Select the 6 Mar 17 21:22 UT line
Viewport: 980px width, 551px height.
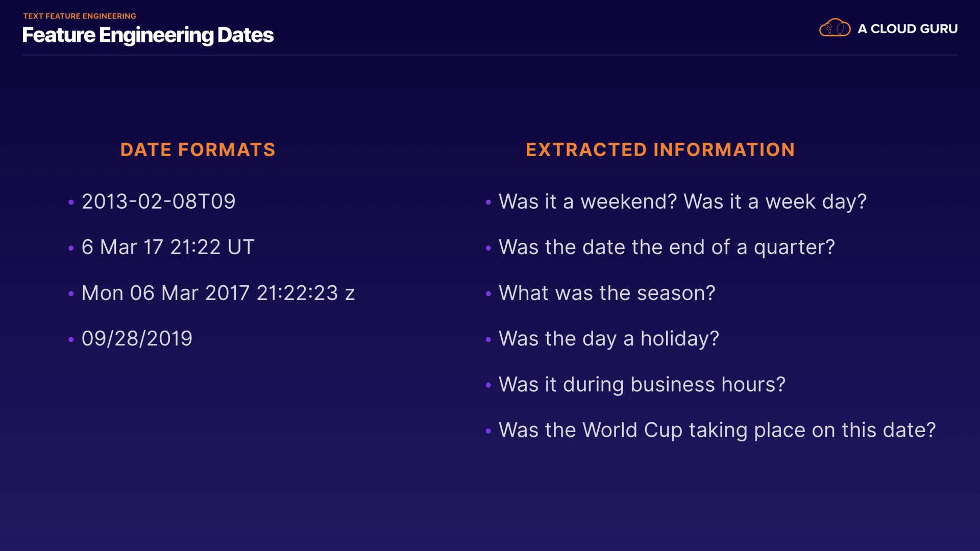pyautogui.click(x=168, y=247)
